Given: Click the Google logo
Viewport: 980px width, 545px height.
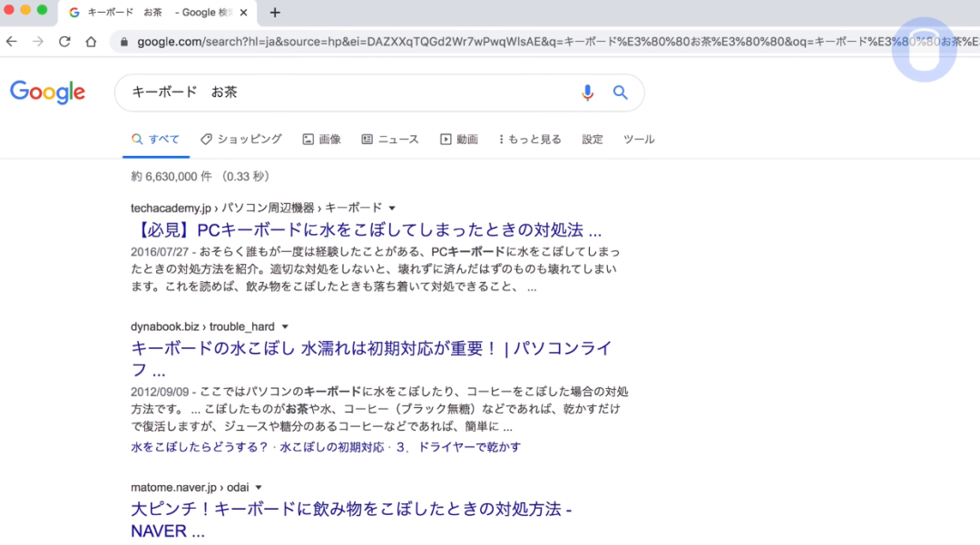Looking at the screenshot, I should pos(47,92).
